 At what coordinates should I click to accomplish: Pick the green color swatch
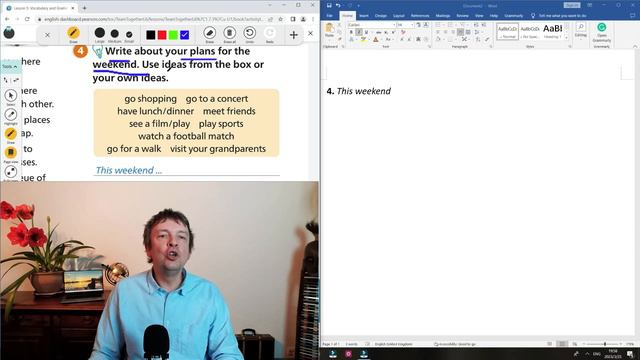[173, 35]
